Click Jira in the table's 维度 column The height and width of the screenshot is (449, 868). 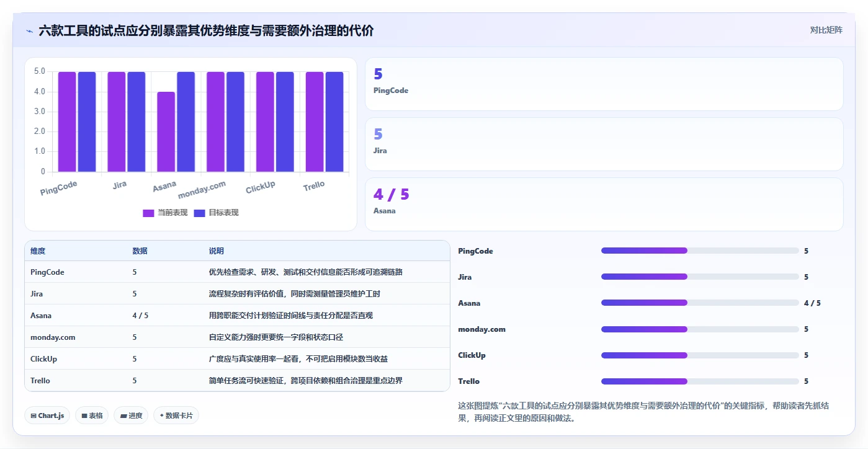point(37,294)
